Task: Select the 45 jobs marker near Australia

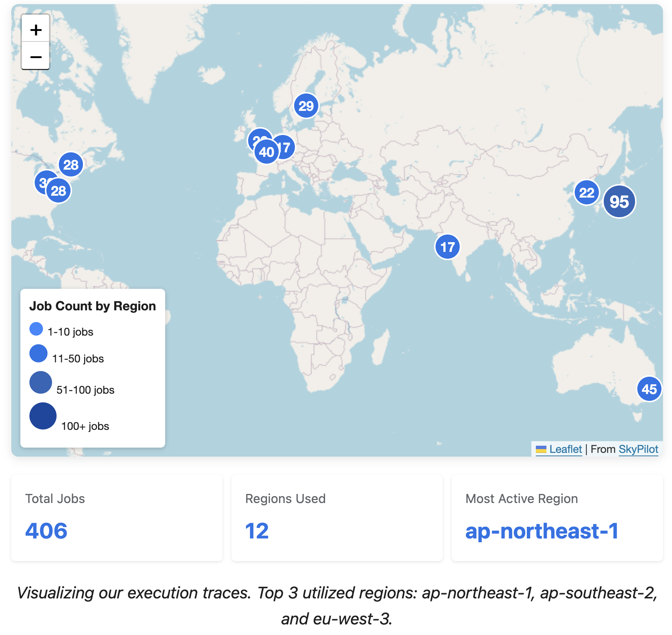Action: coord(649,389)
